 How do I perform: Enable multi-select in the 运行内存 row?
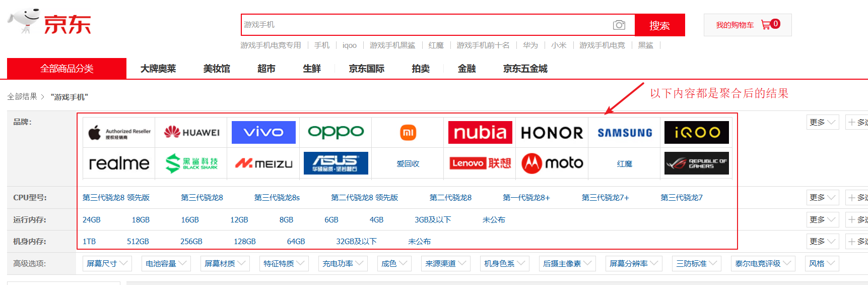(856, 219)
